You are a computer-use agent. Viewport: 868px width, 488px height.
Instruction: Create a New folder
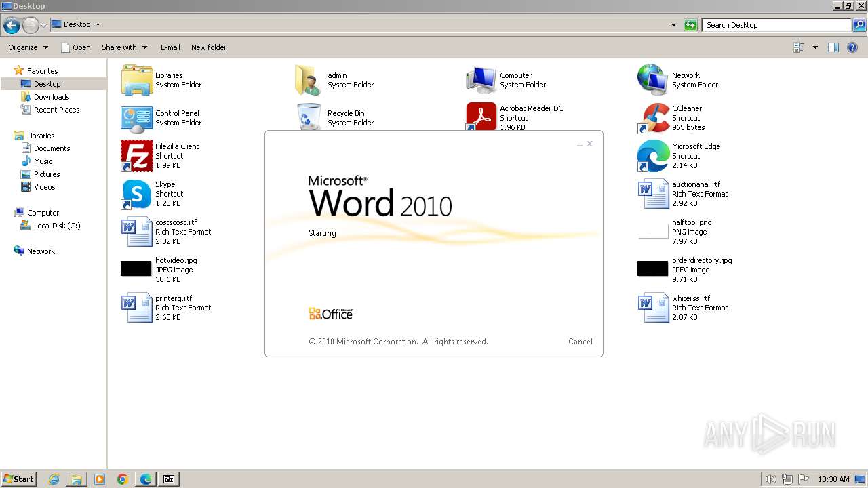coord(209,47)
